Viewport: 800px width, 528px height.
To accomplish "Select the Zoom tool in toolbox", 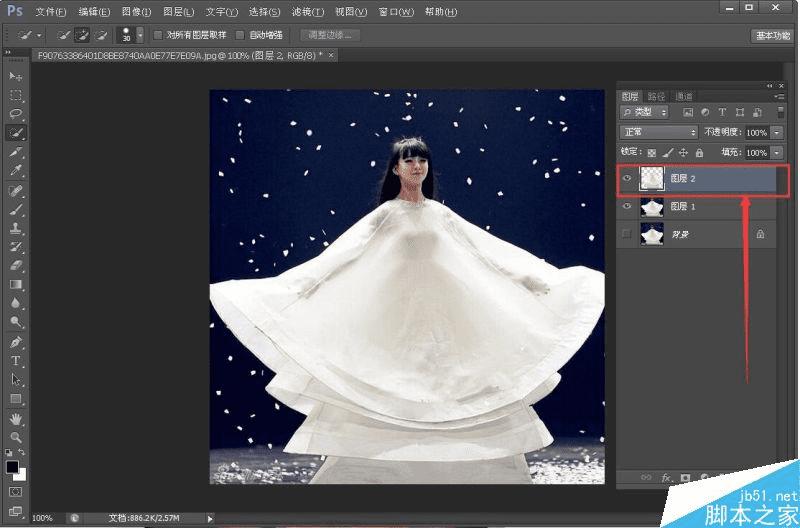I will (16, 438).
